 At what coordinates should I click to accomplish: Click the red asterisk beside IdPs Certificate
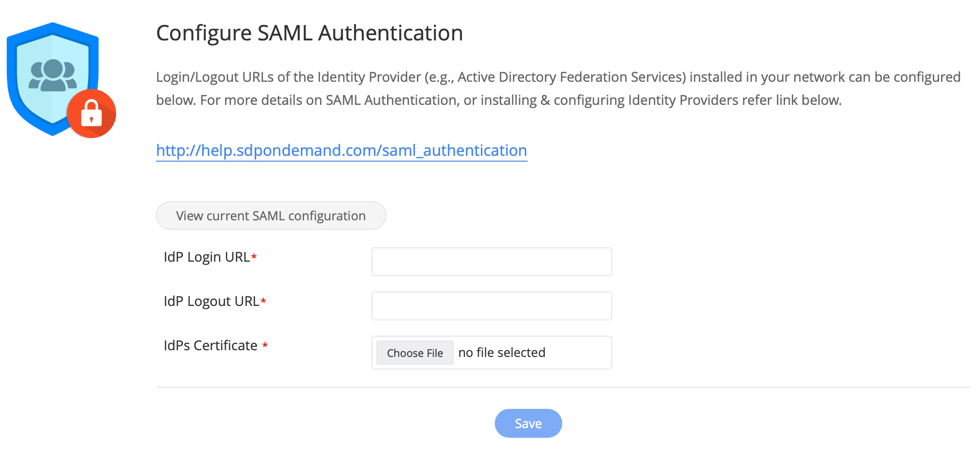265,346
